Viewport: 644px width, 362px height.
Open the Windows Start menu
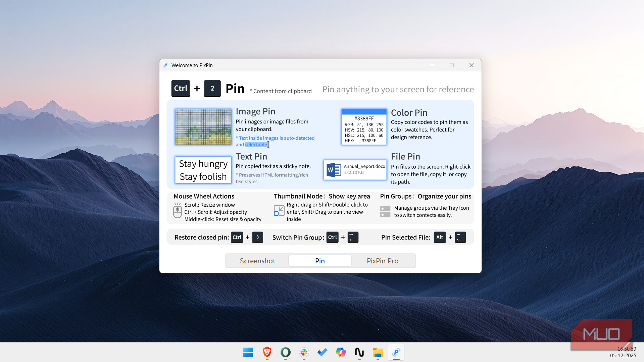pyautogui.click(x=248, y=352)
